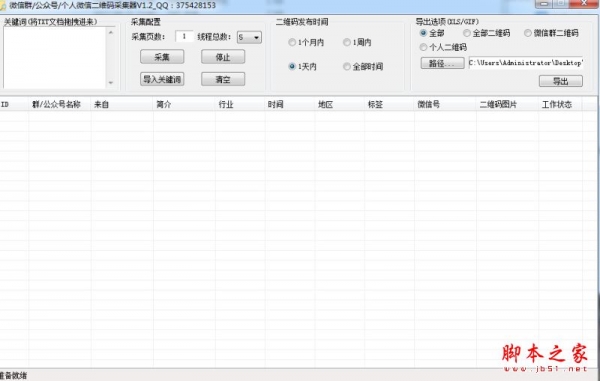Click the 停止 button

coord(223,57)
